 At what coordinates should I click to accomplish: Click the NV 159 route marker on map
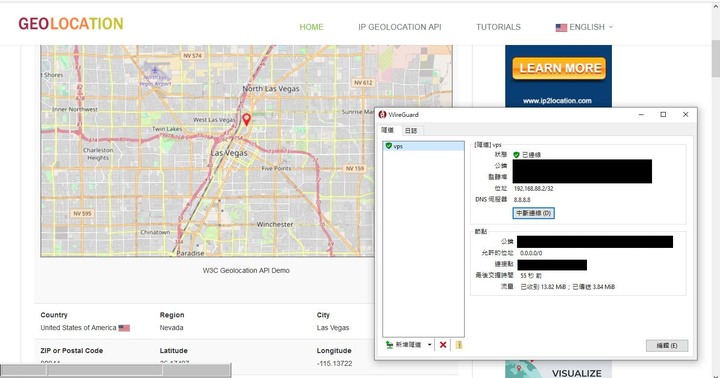(354, 169)
